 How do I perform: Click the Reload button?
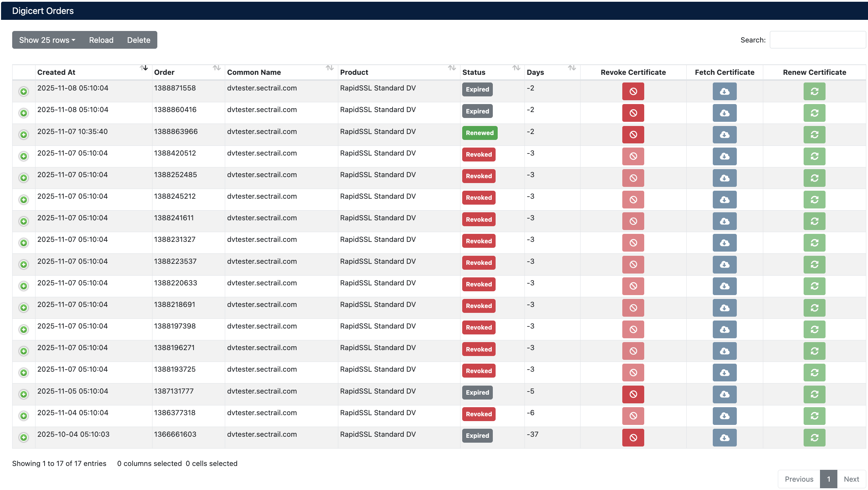coord(101,40)
